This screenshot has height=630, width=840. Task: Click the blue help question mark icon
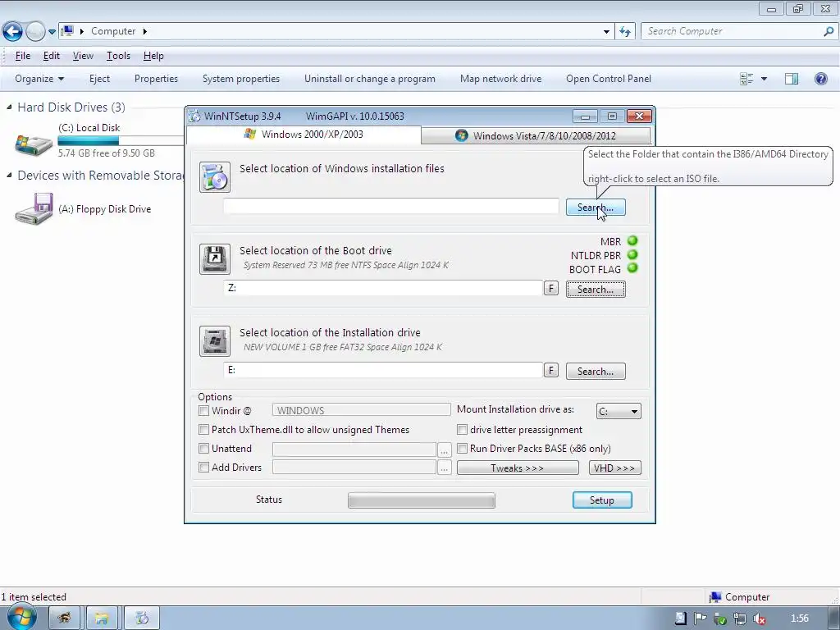820,79
